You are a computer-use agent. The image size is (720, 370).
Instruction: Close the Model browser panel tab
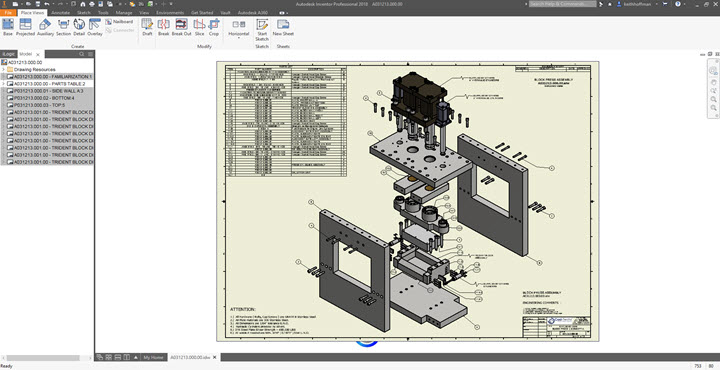tap(38, 54)
